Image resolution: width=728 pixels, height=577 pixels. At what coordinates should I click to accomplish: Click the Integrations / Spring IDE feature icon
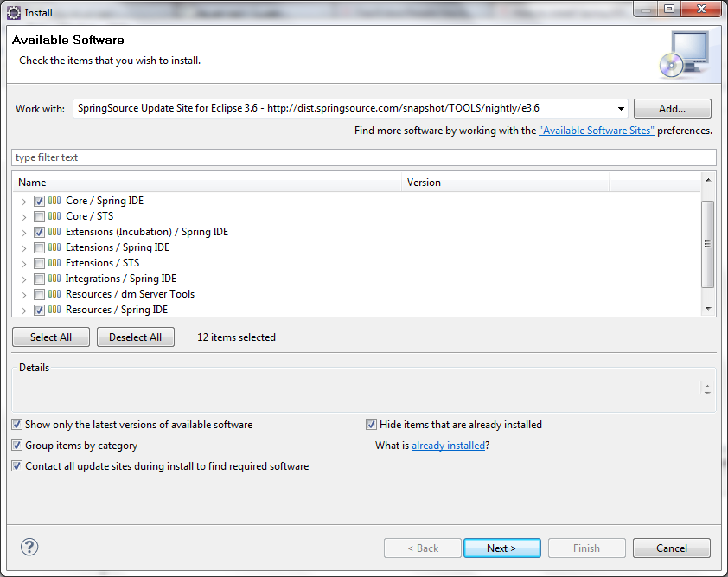coord(53,278)
